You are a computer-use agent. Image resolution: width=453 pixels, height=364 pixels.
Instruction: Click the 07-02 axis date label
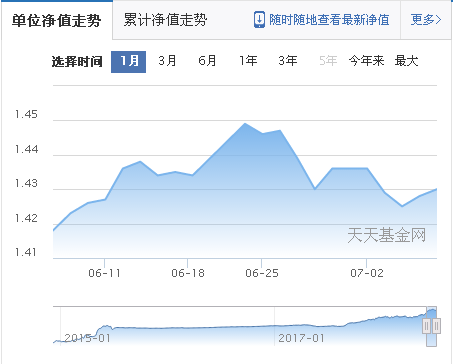tap(367, 273)
